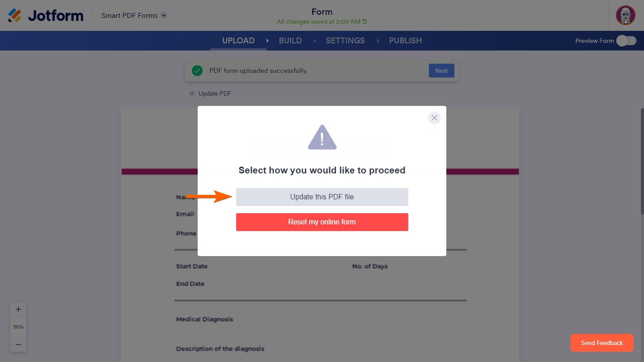Switch to the UPLOAD tab

click(x=238, y=41)
